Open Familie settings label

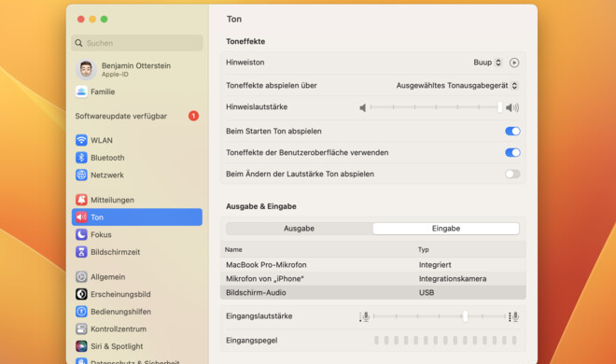pos(103,91)
